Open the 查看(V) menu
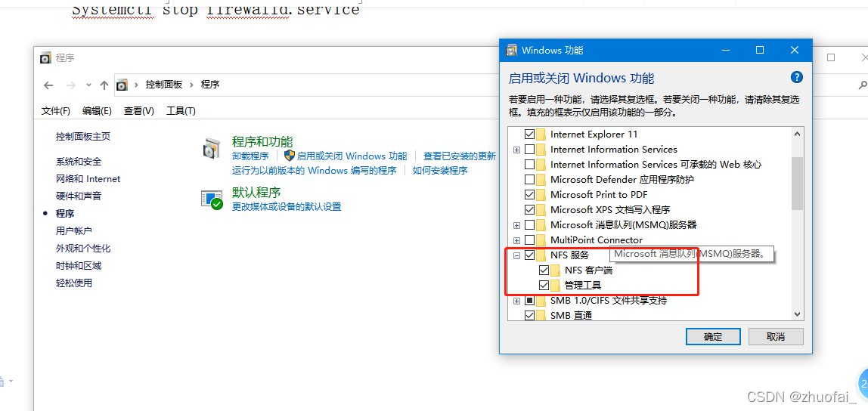Viewport: 868px width, 411px height. tap(139, 110)
